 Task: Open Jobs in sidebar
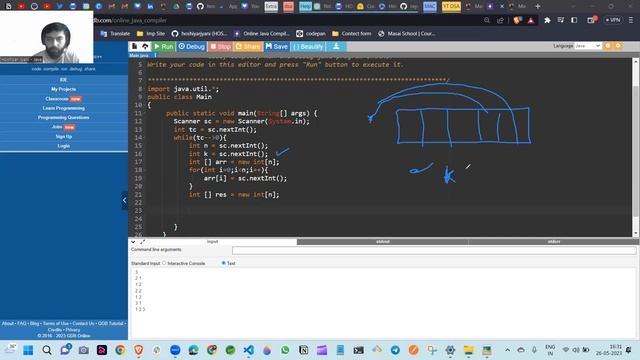tap(63, 127)
